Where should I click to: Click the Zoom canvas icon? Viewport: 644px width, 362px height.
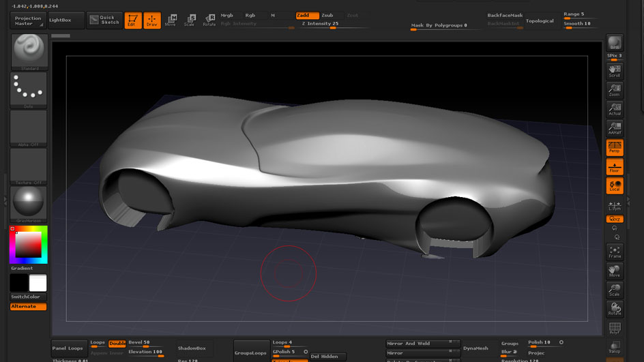coord(615,90)
